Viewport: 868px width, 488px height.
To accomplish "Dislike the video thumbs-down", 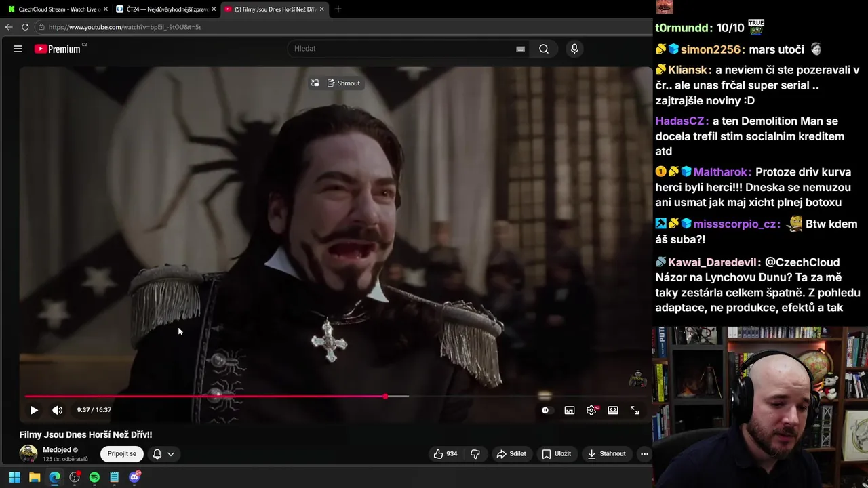I will coord(475,454).
